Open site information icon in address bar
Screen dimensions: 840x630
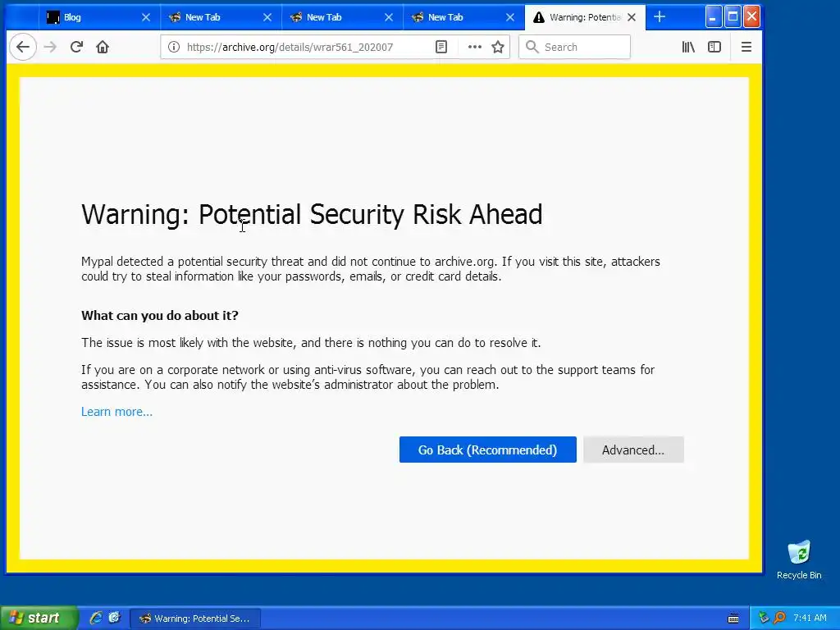(174, 47)
